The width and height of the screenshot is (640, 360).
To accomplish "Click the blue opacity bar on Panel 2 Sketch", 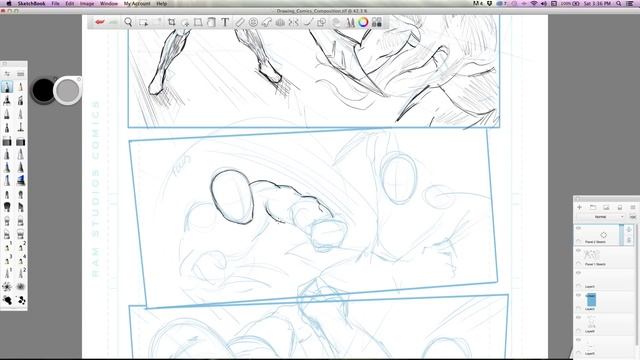I will pyautogui.click(x=622, y=235).
